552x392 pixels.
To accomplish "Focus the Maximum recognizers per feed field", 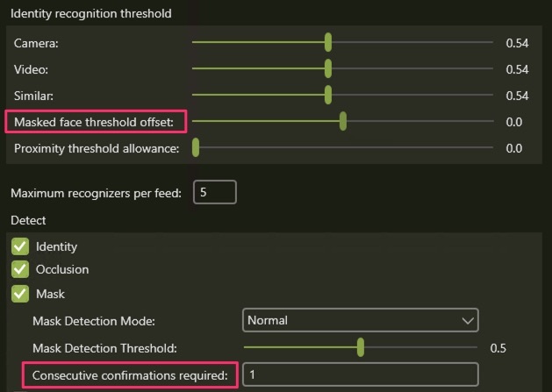I will 214,192.
